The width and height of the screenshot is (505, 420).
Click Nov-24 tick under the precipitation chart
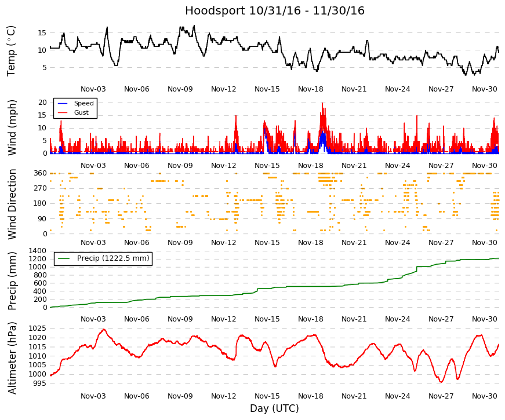[x=397, y=319]
